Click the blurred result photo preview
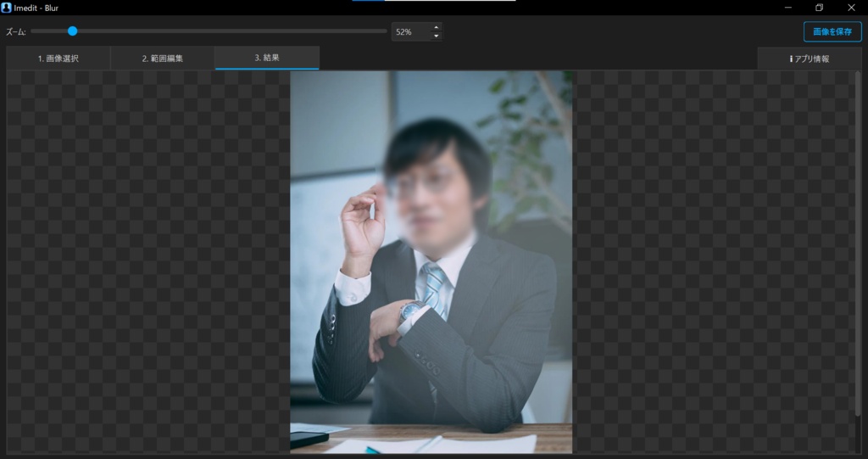Image resolution: width=868 pixels, height=459 pixels. point(431,261)
